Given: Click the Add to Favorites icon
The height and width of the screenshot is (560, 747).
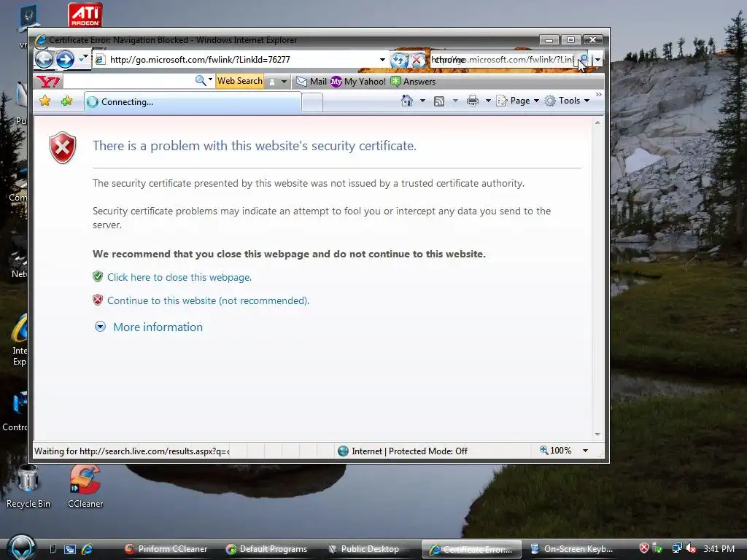Looking at the screenshot, I should 66,101.
